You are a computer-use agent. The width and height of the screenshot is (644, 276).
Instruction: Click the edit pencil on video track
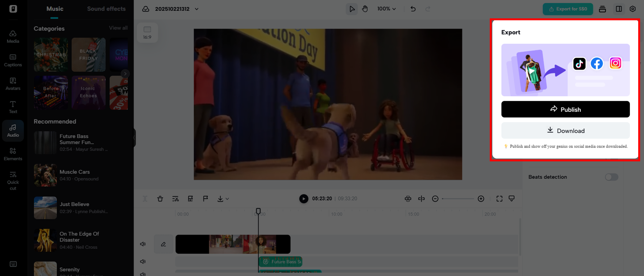pyautogui.click(x=164, y=244)
